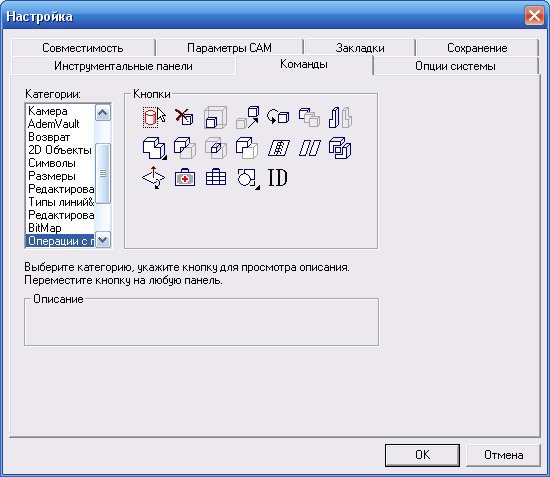Click categories list scroll-down arrow

(103, 240)
